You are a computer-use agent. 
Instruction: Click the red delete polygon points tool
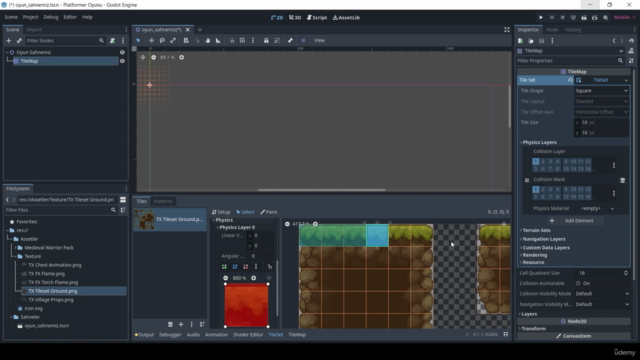pos(245,267)
